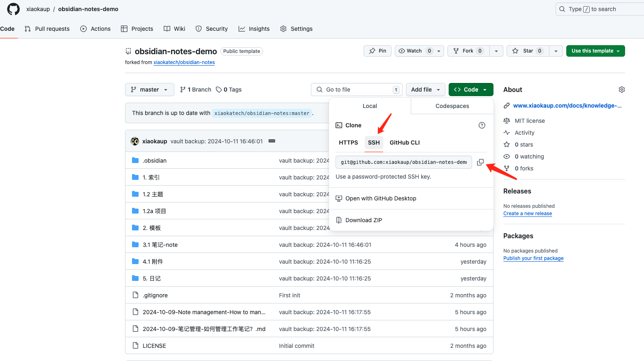Expand the Star lists dropdown arrow
The height and width of the screenshot is (361, 644).
coord(556,51)
